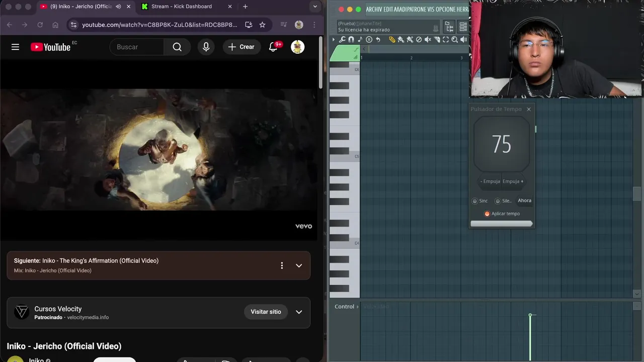Select the piano roll Draw pencil tool

(392, 40)
